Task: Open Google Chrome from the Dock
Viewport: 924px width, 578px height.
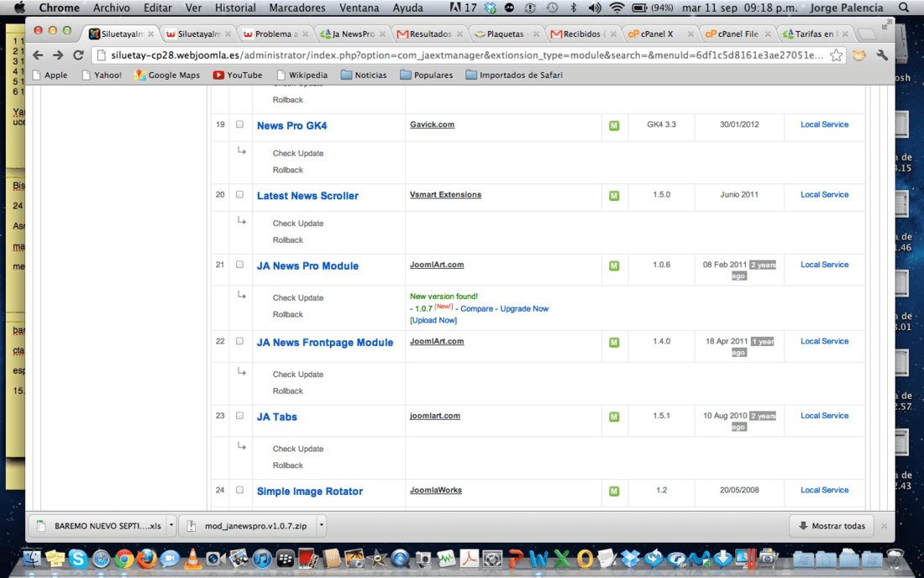Action: (x=123, y=559)
